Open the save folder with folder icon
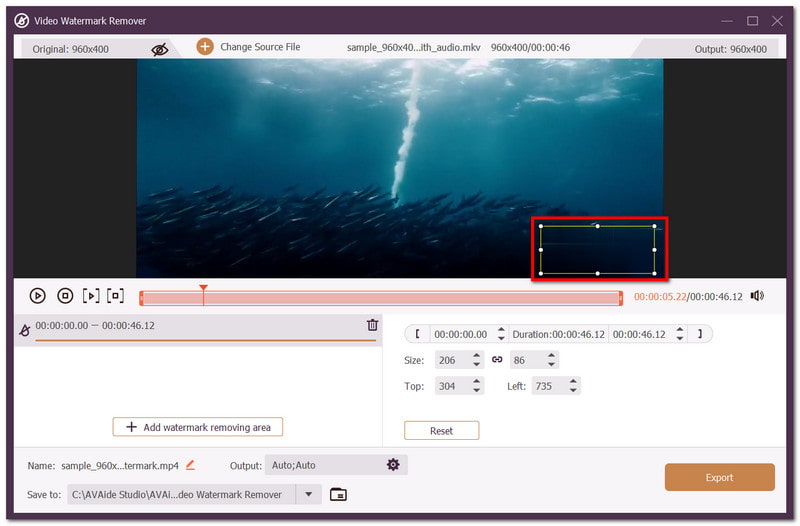The width and height of the screenshot is (800, 526). point(338,494)
